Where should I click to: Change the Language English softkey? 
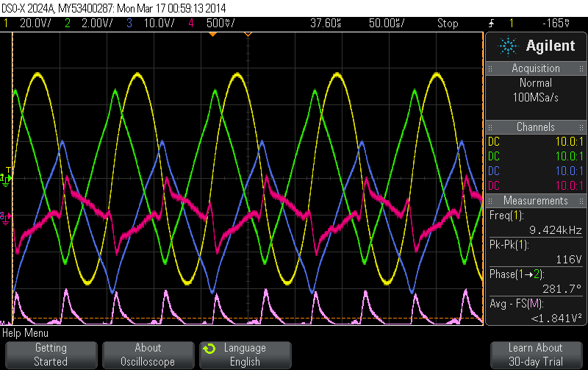[245, 355]
